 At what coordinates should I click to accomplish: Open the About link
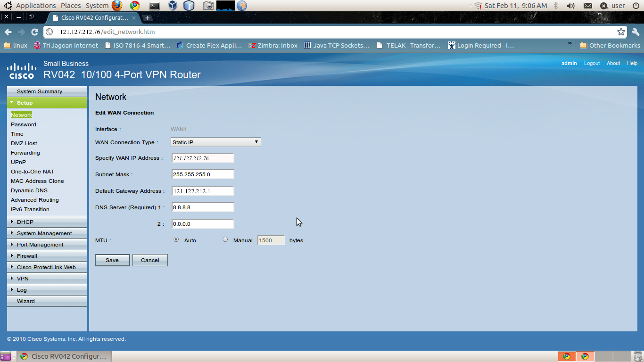pyautogui.click(x=613, y=63)
